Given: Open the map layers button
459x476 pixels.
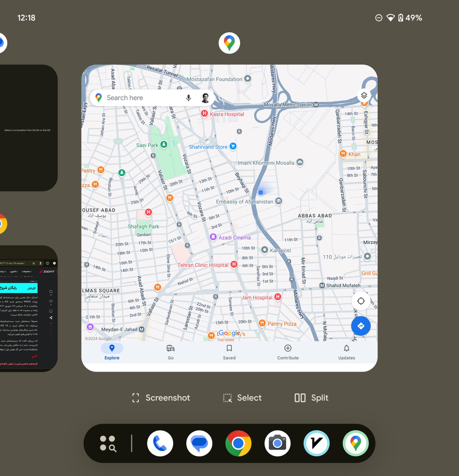Looking at the screenshot, I should (364, 95).
